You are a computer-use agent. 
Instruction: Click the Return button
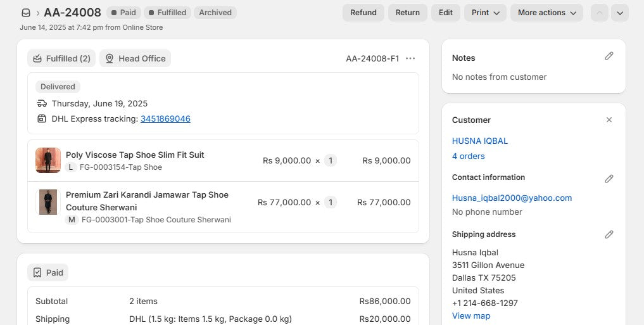408,13
